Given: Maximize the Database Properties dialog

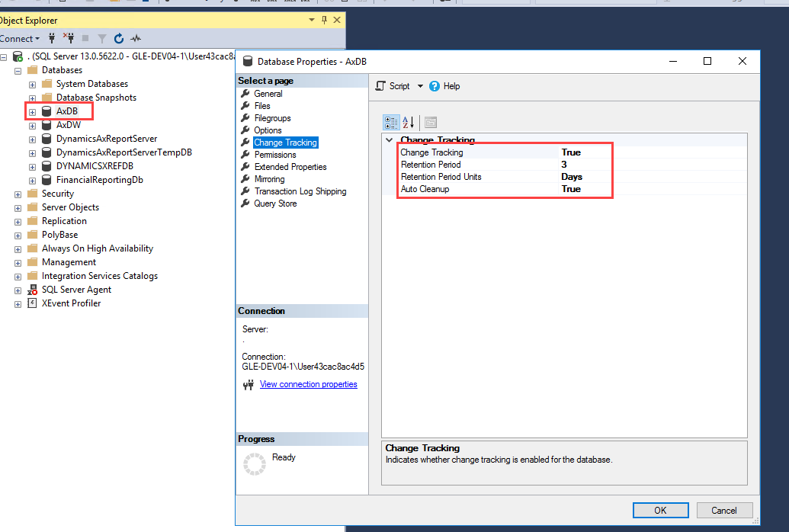Looking at the screenshot, I should 707,61.
